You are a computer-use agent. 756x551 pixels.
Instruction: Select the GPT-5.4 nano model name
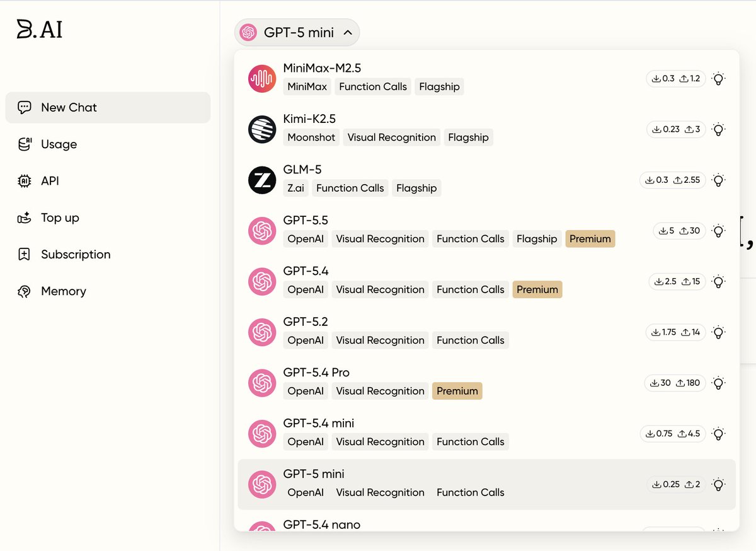[322, 525]
